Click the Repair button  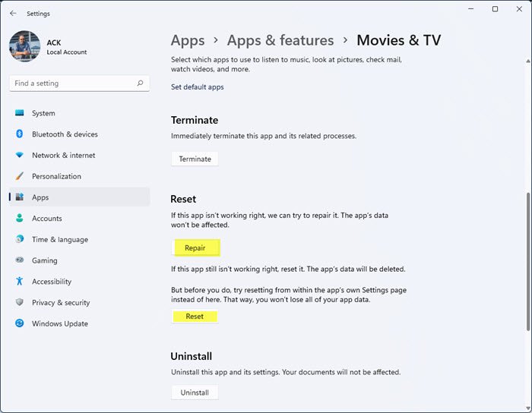[195, 247]
